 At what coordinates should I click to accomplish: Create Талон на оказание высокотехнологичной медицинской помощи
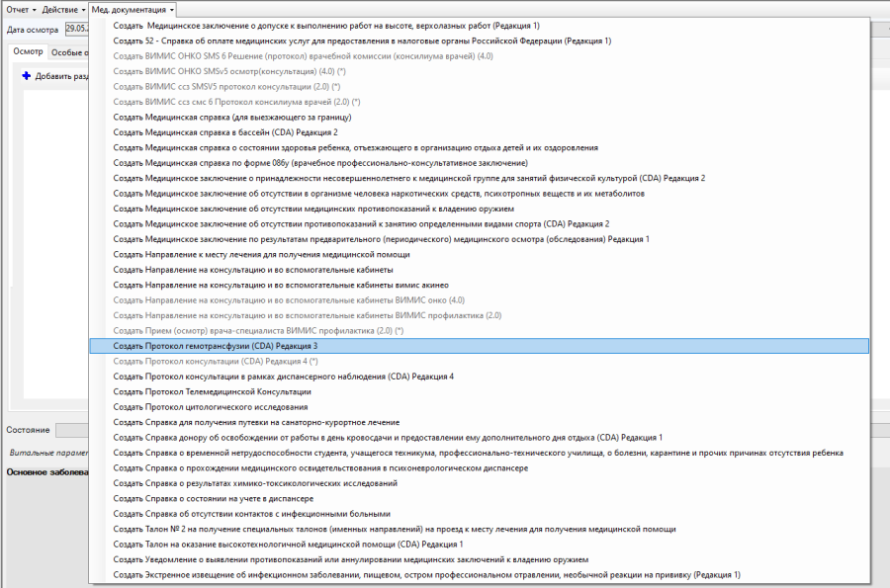pyautogui.click(x=480, y=545)
